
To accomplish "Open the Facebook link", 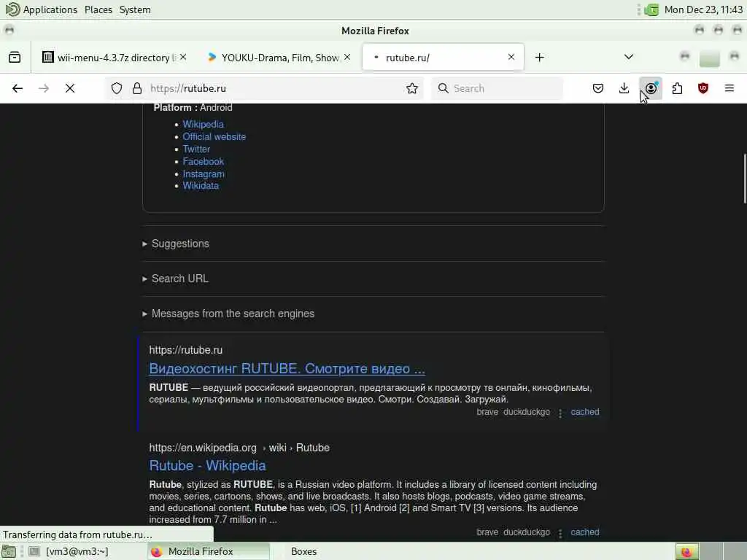I will [204, 161].
